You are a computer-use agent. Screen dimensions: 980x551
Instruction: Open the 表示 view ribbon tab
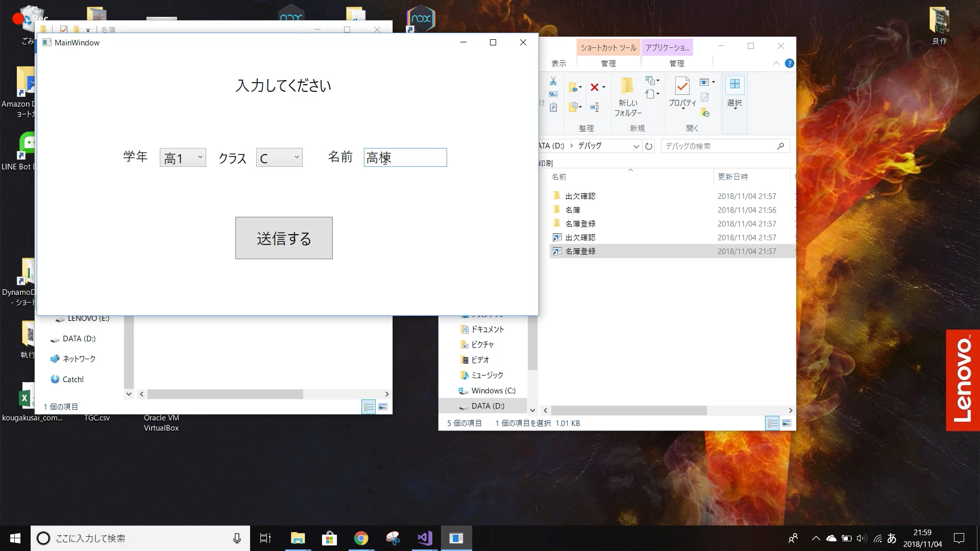(x=558, y=63)
